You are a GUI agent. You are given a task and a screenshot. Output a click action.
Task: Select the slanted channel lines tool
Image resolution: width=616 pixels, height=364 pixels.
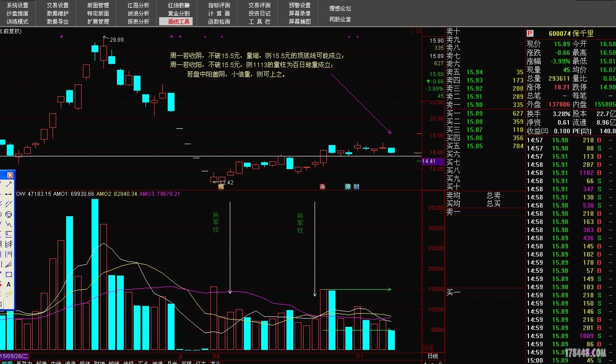click(x=9, y=243)
